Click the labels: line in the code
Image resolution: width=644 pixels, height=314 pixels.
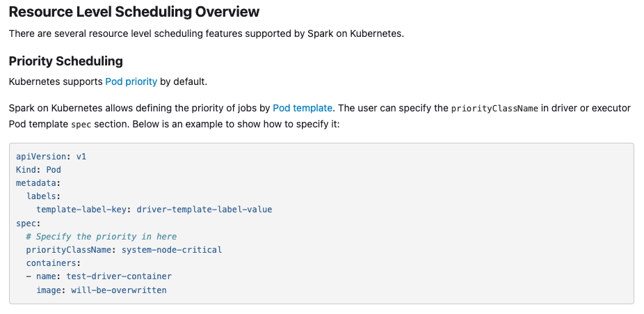click(x=43, y=196)
